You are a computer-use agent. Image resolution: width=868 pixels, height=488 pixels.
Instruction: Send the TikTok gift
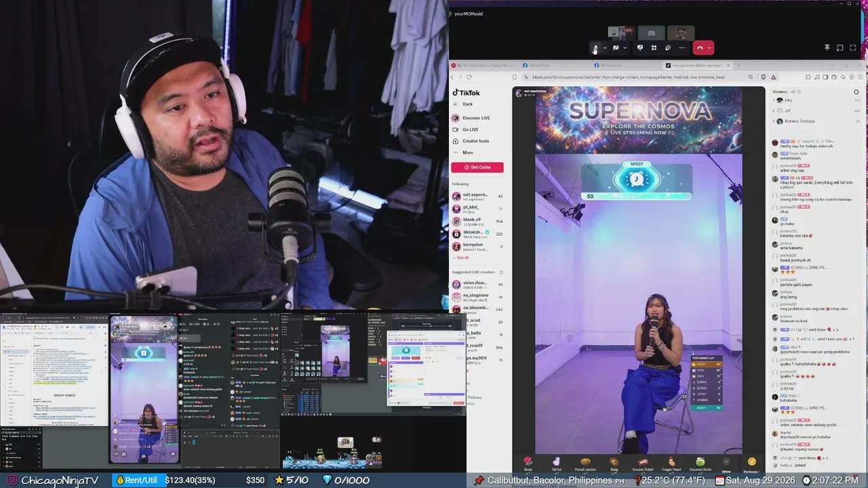(557, 464)
